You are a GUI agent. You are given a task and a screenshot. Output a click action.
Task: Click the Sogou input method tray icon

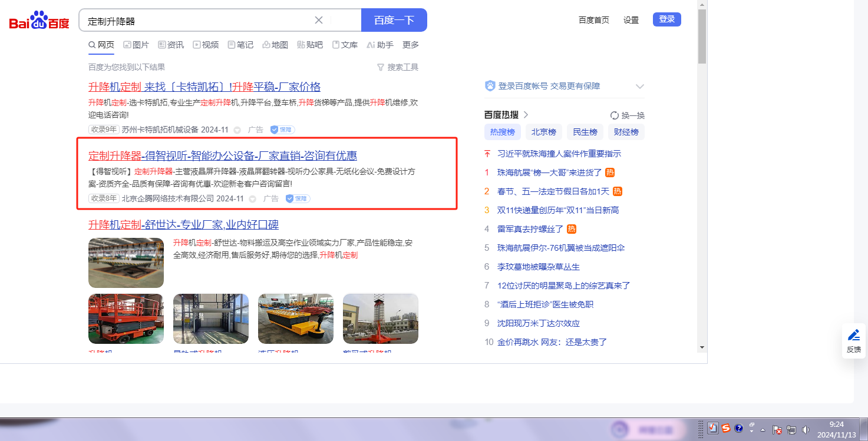click(x=726, y=429)
